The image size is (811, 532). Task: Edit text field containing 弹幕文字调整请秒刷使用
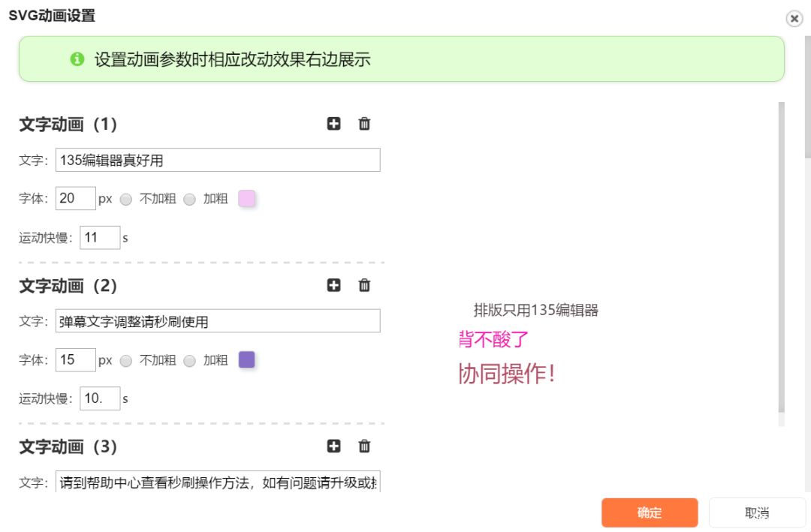(x=218, y=321)
